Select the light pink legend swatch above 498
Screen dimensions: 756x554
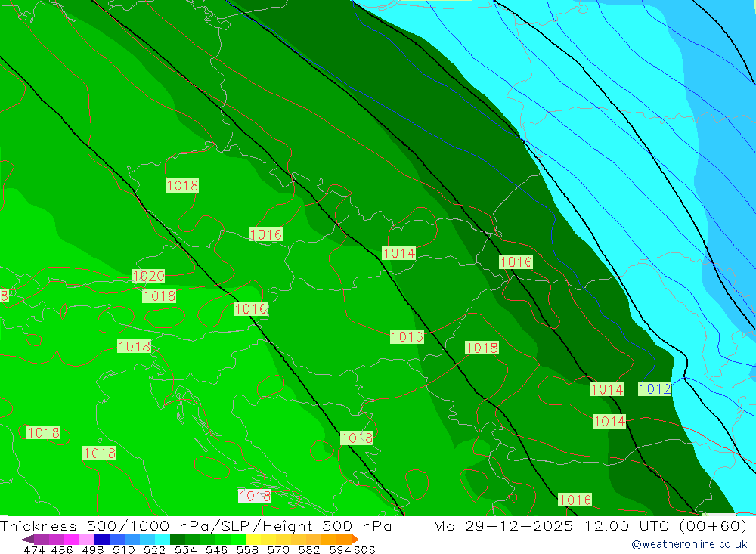[87, 539]
